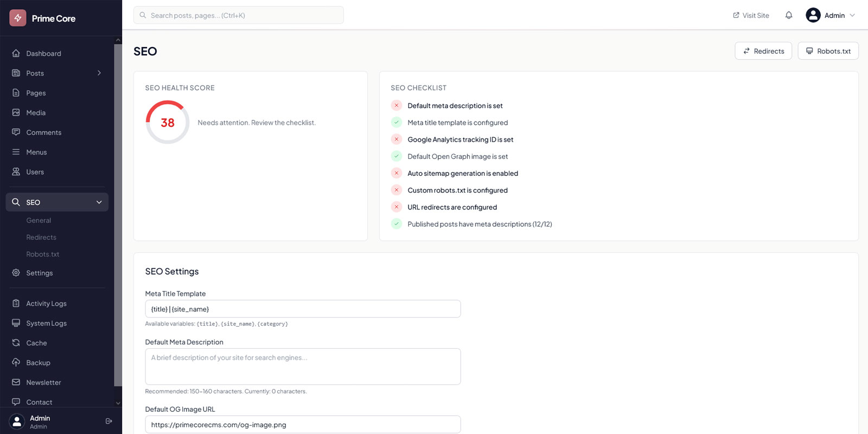Open the Admin account dropdown
Image resolution: width=868 pixels, height=434 pixels.
pyautogui.click(x=830, y=15)
